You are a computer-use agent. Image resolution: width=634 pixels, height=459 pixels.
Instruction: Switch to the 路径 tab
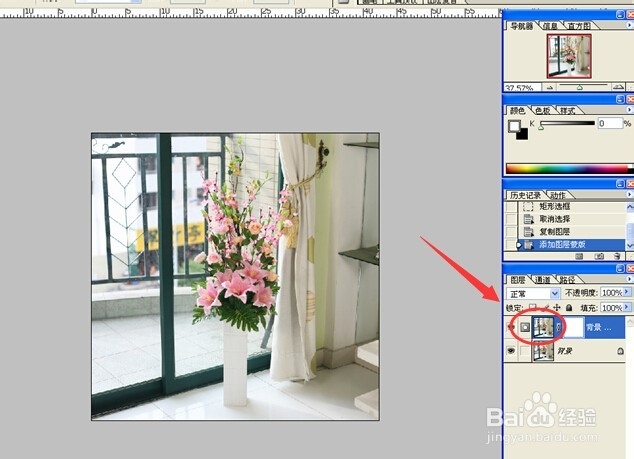pos(567,279)
